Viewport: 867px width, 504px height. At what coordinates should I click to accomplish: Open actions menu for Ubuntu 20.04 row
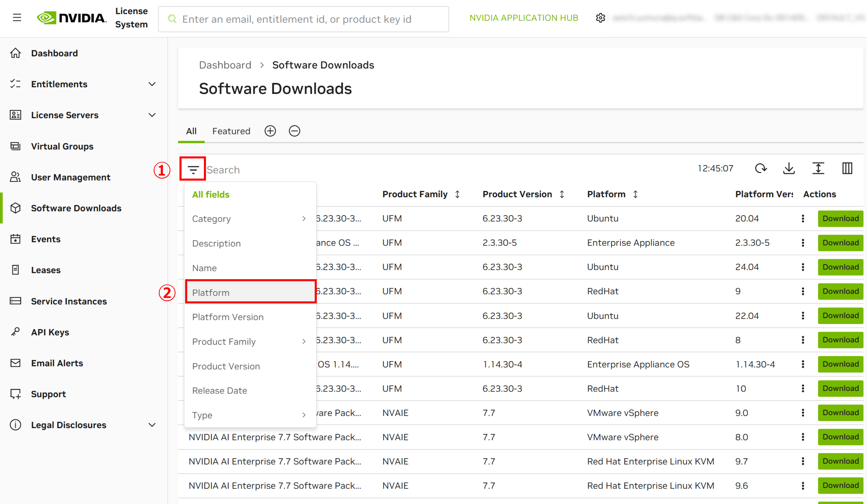coord(803,219)
